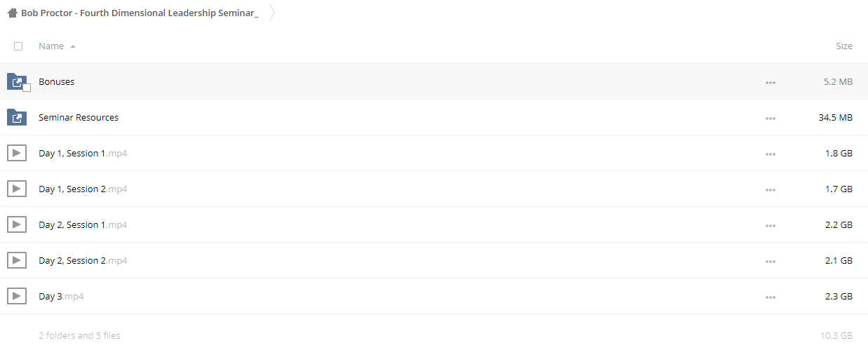Sort files by the Name column arrow
Viewport: 868px width, 364px height.
[73, 46]
